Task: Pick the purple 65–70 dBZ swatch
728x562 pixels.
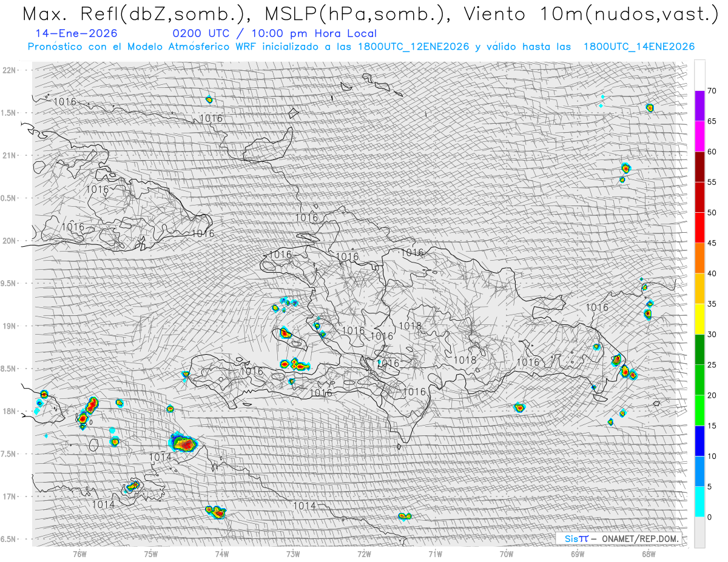Action: (699, 106)
